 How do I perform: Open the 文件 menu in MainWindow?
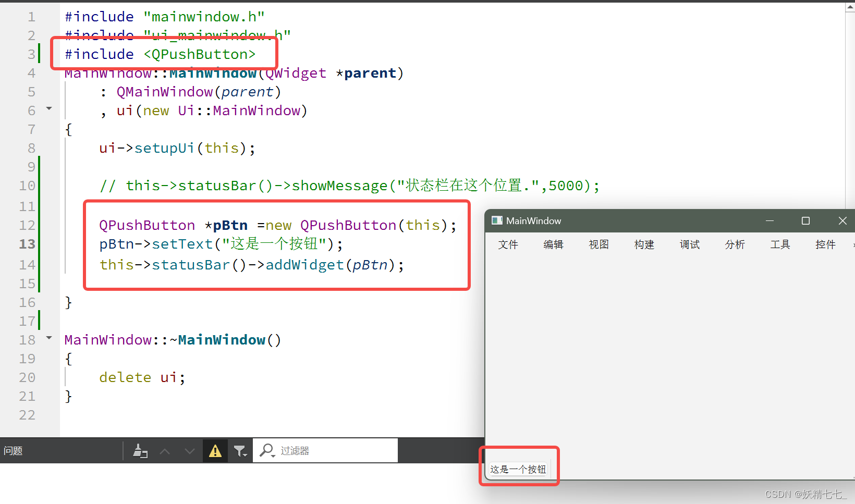tap(508, 244)
